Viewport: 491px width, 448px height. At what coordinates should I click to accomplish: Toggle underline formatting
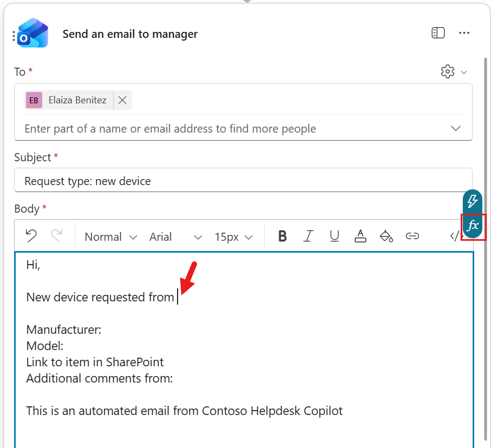tap(334, 236)
